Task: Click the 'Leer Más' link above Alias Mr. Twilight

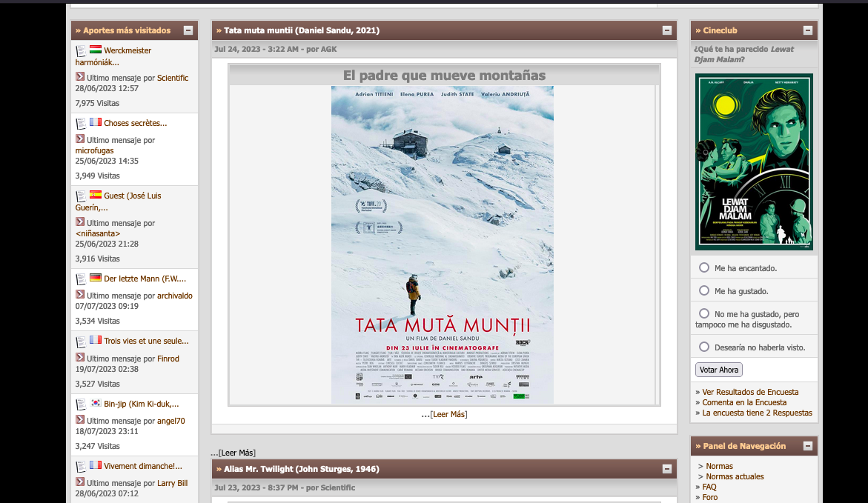Action: tap(237, 453)
